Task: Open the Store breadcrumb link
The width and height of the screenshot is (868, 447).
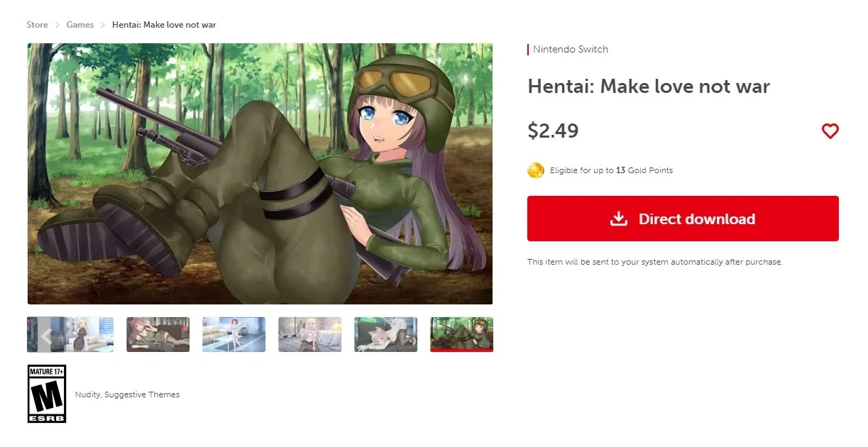Action: 38,25
